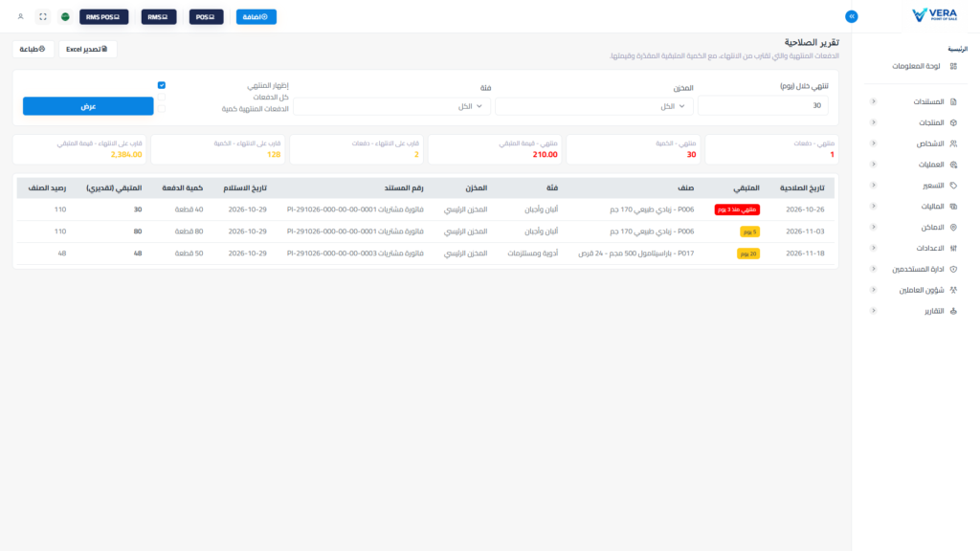The width and height of the screenshot is (980, 551).
Task: Click the رصيد الصنف column header
Action: (47, 188)
